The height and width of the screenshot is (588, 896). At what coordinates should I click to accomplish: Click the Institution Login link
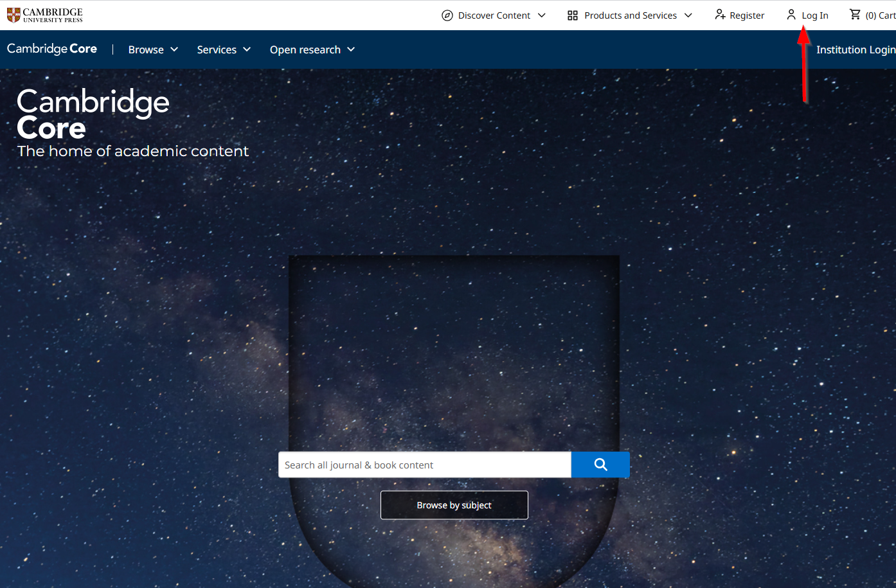point(856,49)
